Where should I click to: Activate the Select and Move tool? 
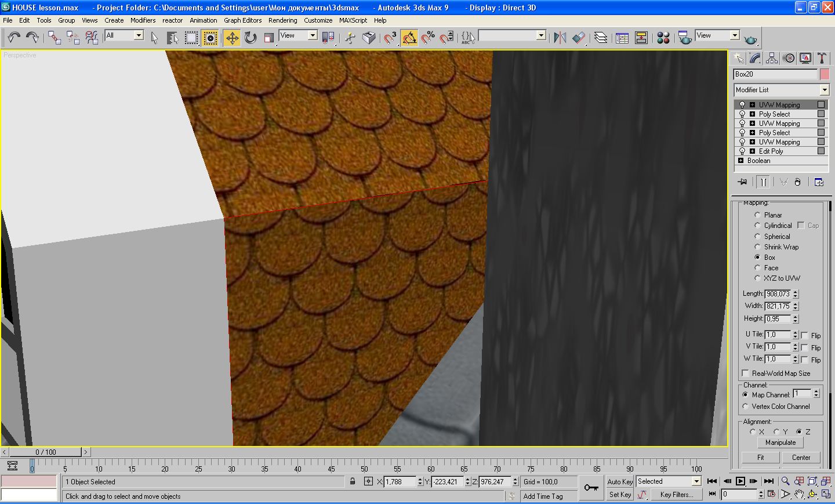tap(232, 38)
